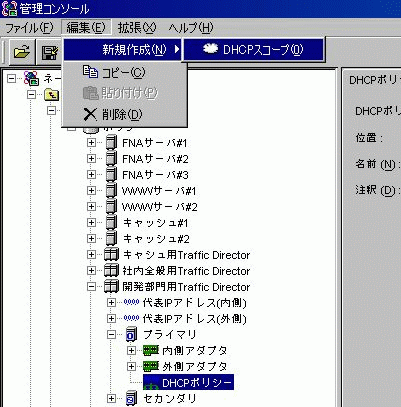Choose コピー(C) from edit menu

(124, 72)
